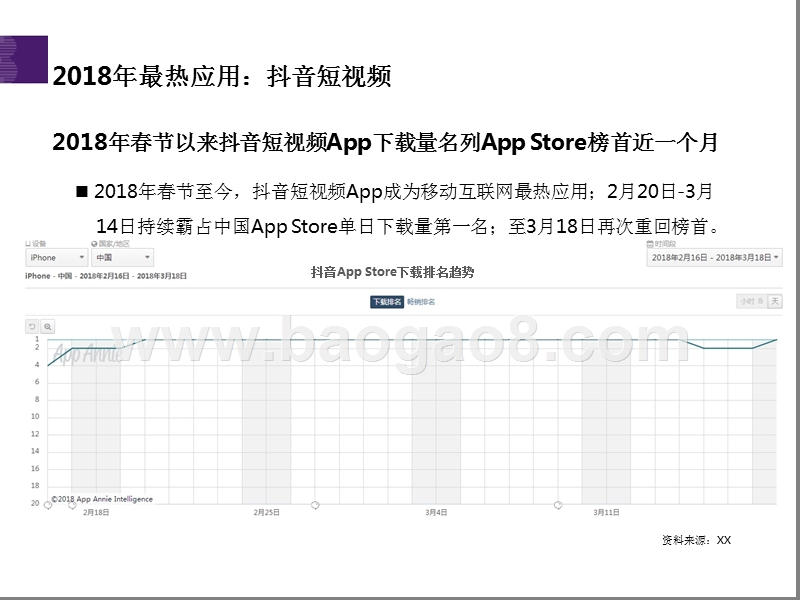Click the 2月18日 x-axis label

tap(96, 512)
